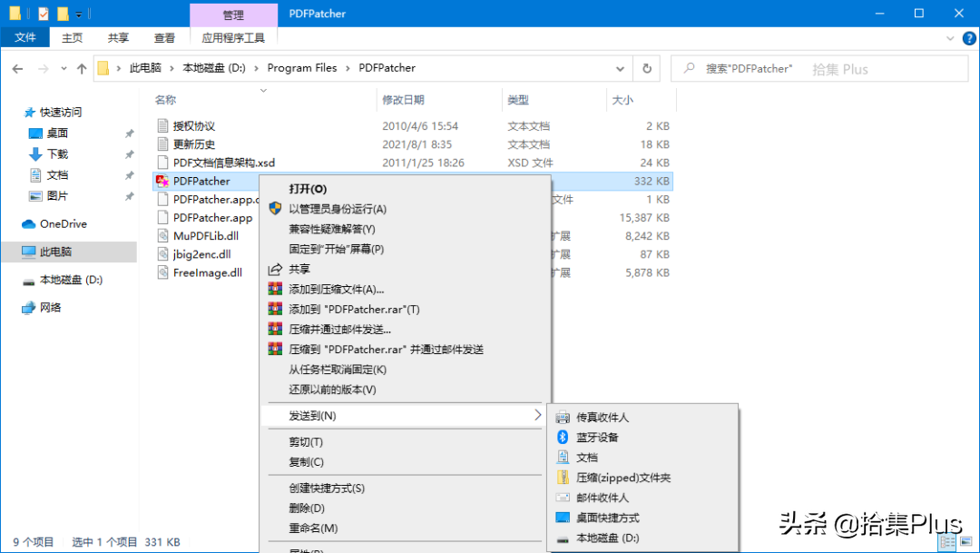This screenshot has height=553, width=980.
Task: Open the 应用程序工具 ribbon tab
Action: (x=233, y=37)
